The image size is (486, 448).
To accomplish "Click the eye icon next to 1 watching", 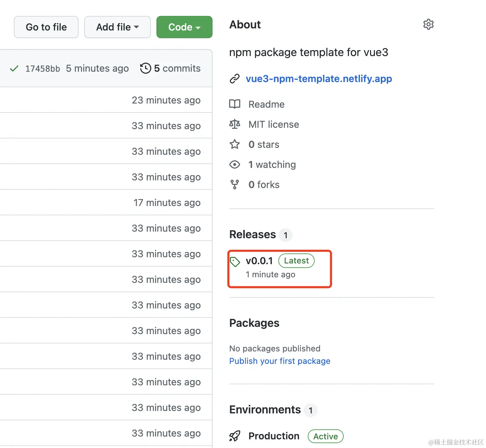I will (x=235, y=164).
